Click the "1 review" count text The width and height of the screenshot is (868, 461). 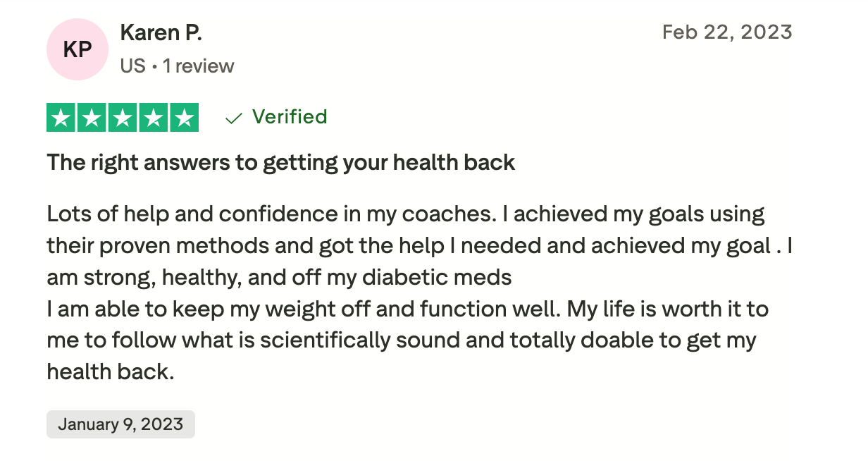199,66
